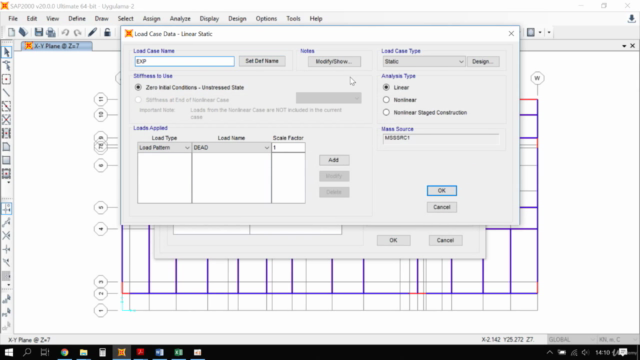640x360 pixels.
Task: Toggle the model lock padlock icon
Action: click(107, 32)
